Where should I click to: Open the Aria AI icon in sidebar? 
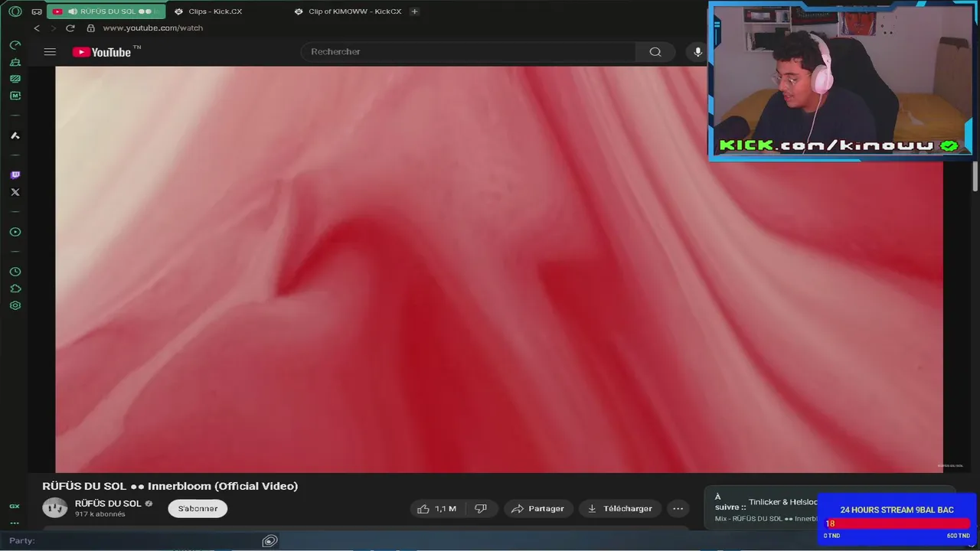pos(15,135)
